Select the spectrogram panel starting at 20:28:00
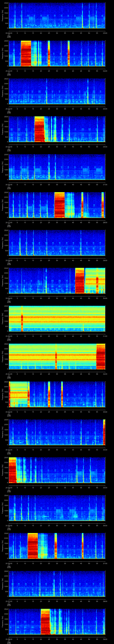Image resolution: width=114 pixels, height=644 pixels. coord(57,243)
